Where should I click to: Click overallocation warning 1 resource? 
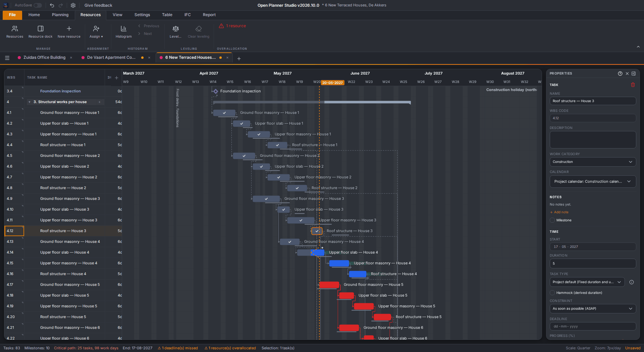[232, 26]
